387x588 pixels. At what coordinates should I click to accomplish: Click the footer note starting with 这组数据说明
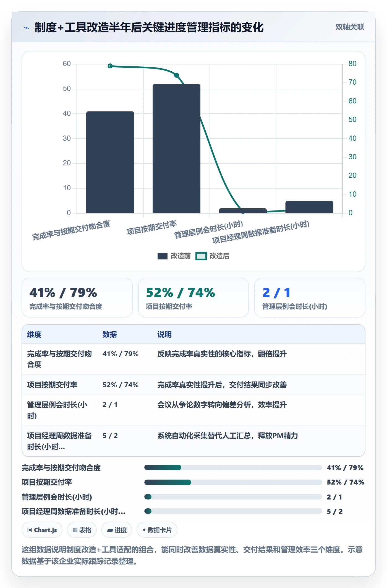click(x=192, y=555)
